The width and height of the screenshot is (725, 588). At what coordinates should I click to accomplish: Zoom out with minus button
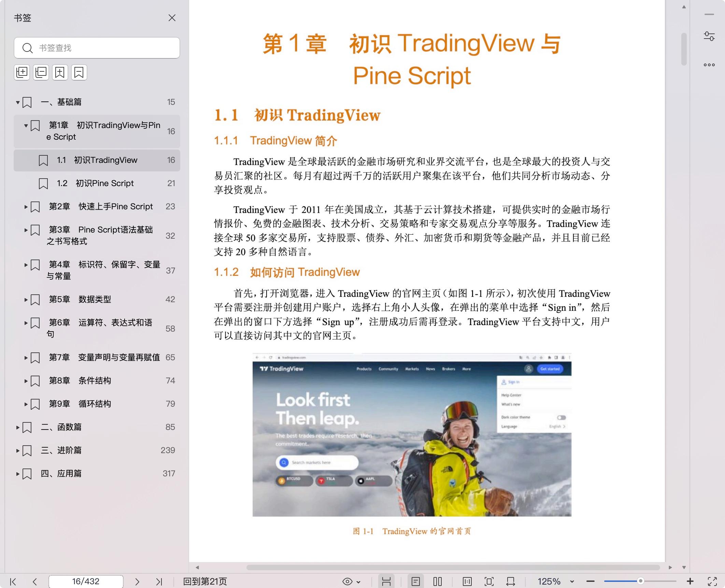(591, 582)
